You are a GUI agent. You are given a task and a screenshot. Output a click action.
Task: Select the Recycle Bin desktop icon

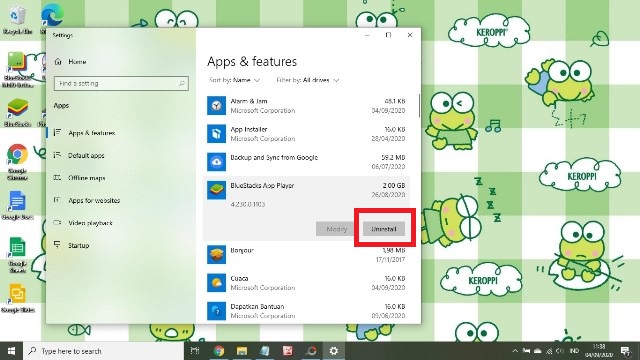click(x=17, y=20)
